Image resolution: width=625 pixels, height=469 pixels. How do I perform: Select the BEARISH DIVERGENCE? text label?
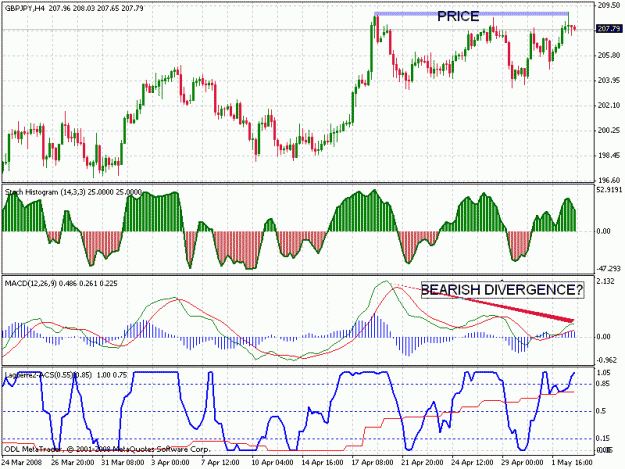502,290
